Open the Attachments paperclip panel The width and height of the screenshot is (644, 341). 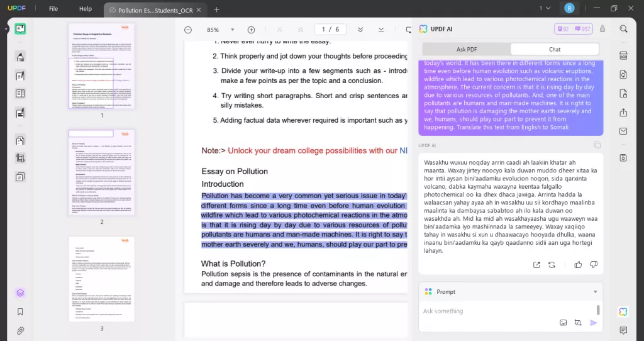(20, 330)
